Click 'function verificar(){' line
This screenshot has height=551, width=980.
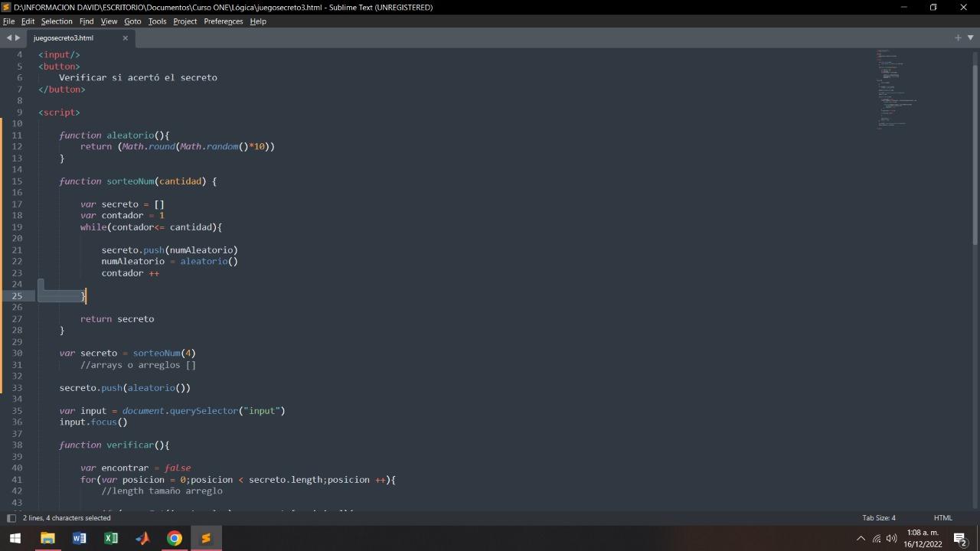point(115,445)
